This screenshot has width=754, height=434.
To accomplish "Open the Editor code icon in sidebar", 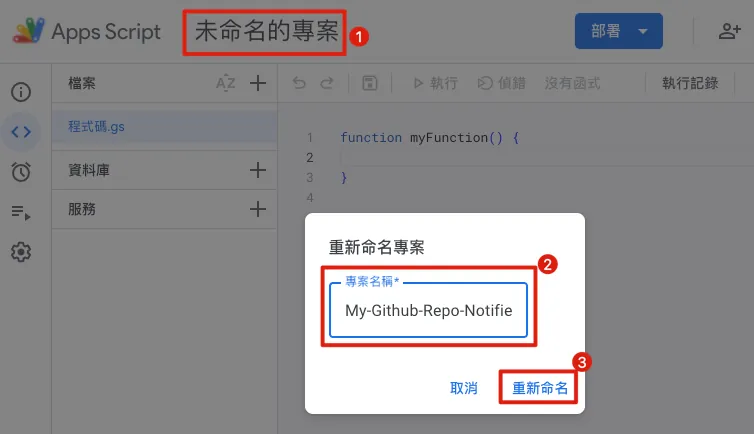I will pyautogui.click(x=21, y=132).
